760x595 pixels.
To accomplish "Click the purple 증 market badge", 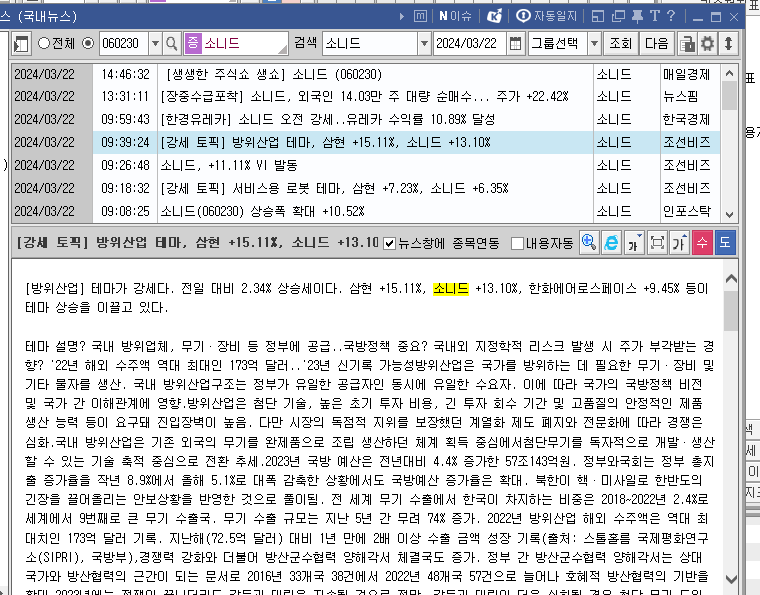I will coord(192,44).
